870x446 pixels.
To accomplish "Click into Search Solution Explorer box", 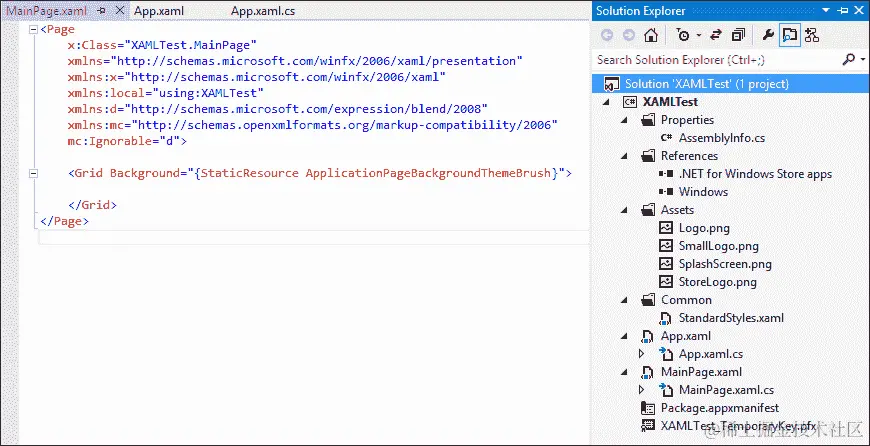I will (x=716, y=59).
